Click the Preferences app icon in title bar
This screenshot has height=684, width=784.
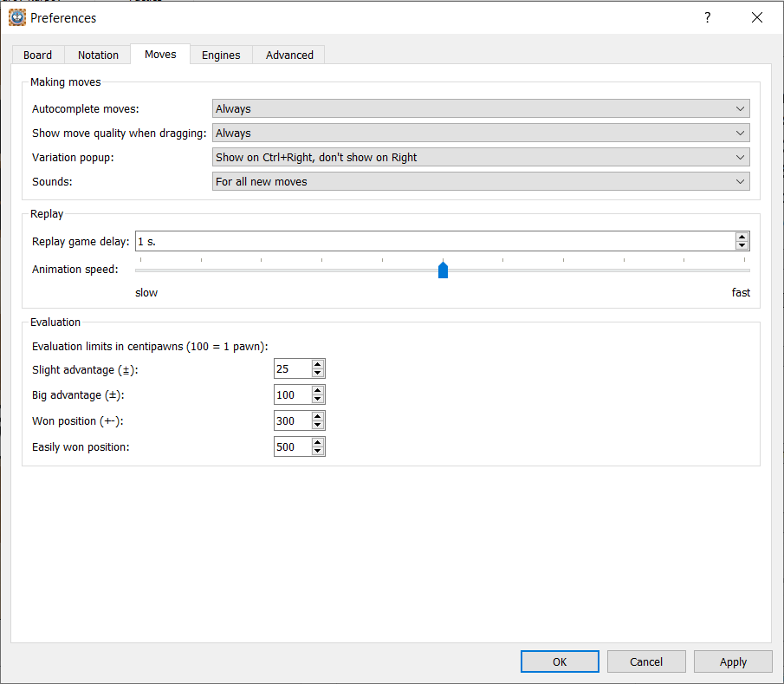[x=17, y=17]
